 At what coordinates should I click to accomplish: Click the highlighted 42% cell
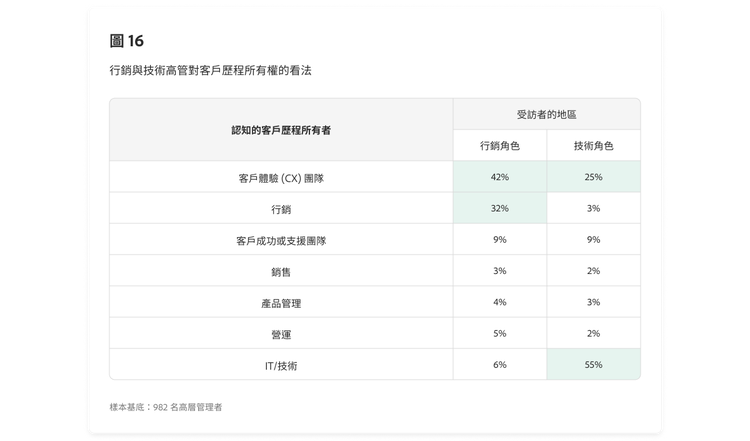500,177
